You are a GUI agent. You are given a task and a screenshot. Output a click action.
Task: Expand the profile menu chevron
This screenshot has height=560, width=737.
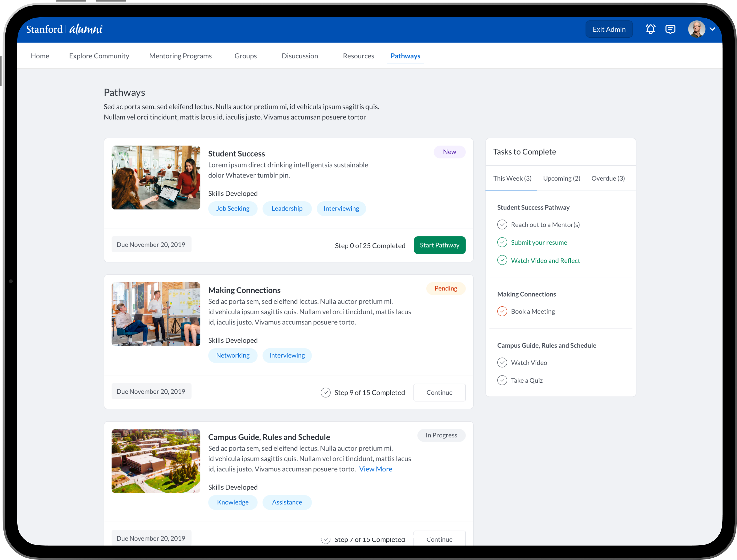(712, 29)
